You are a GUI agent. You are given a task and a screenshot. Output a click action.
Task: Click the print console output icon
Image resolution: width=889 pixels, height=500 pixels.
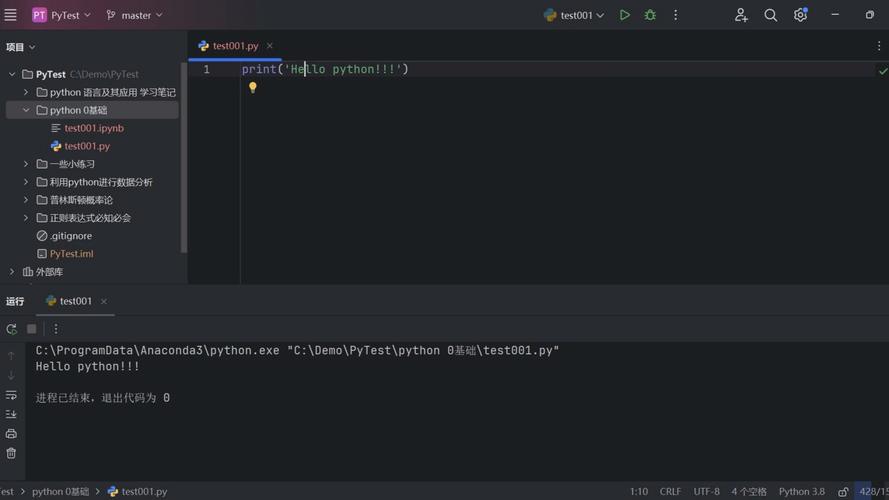point(11,434)
